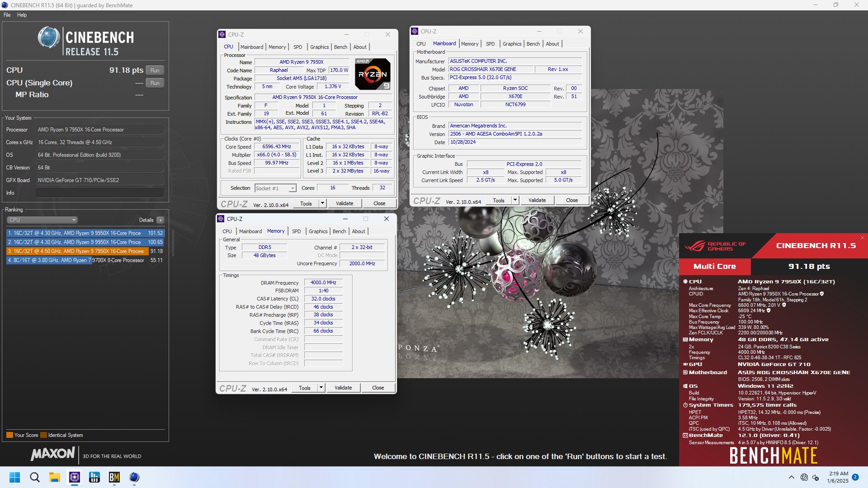Open the Socket #1 selection dropdown
Viewport: 868px width, 488px height.
(x=275, y=188)
